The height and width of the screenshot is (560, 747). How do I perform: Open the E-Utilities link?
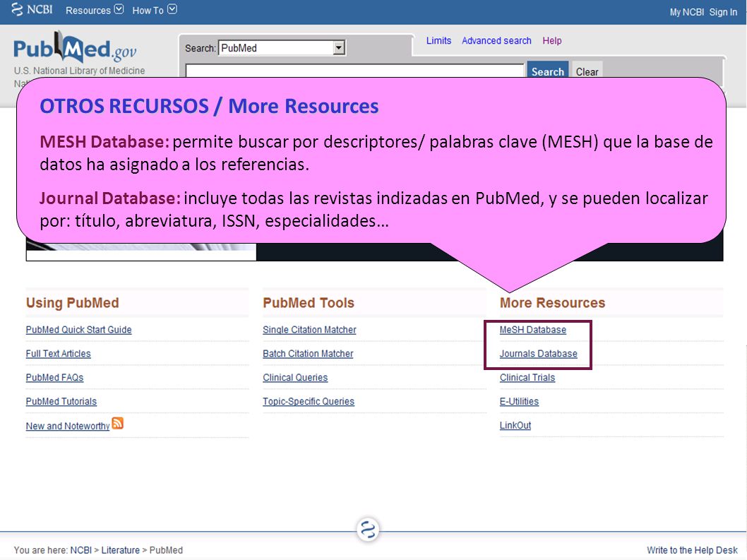[x=519, y=401]
